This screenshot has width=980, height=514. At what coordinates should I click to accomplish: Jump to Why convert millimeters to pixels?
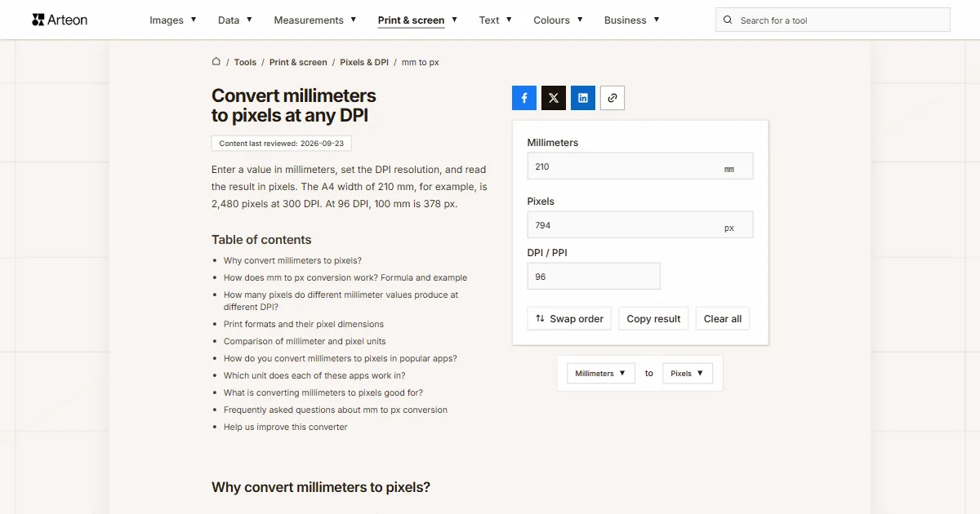(292, 261)
